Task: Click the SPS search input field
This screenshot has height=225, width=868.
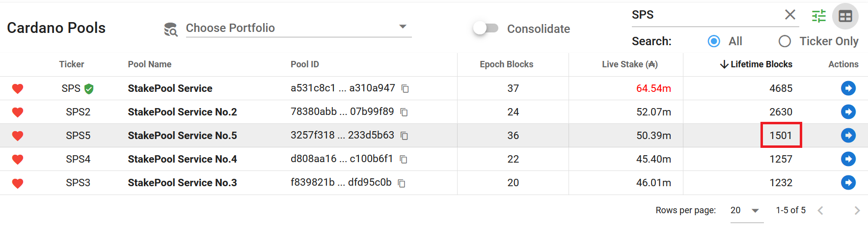Action: tap(702, 15)
